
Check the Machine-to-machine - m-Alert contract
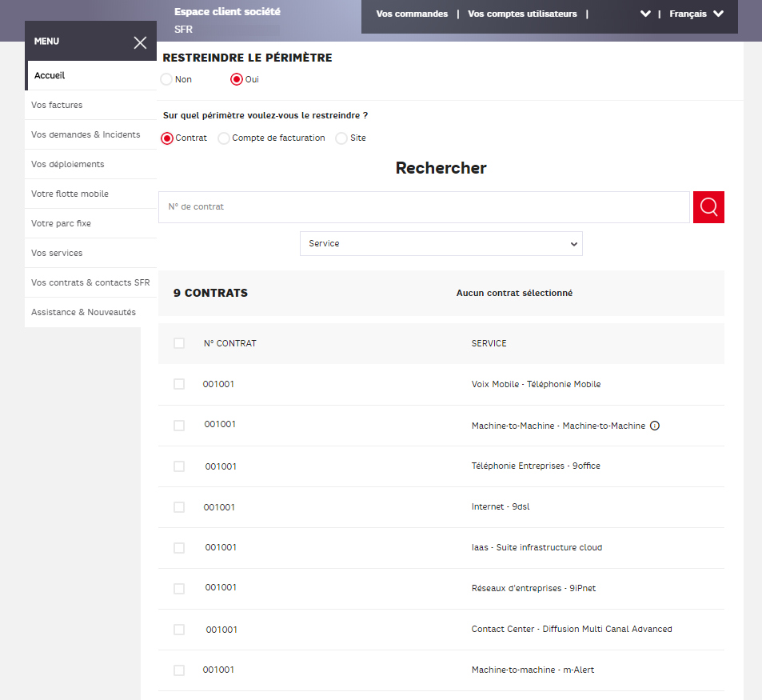pos(179,670)
